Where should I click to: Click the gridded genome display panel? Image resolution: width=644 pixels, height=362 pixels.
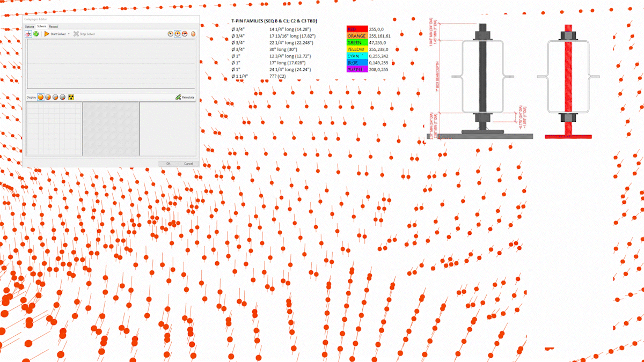[54, 129]
